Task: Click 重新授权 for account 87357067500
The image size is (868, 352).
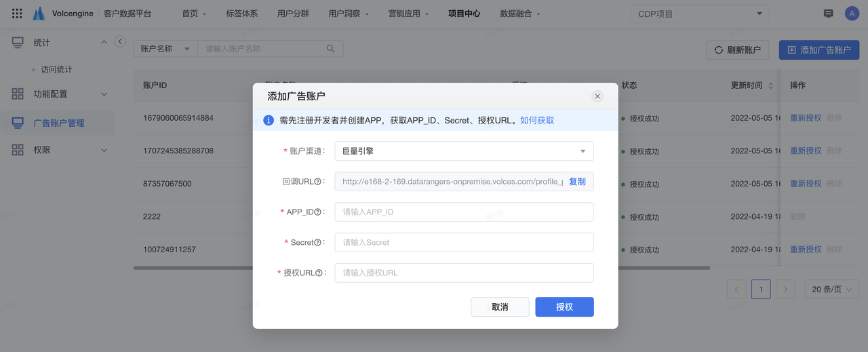Action: point(806,184)
